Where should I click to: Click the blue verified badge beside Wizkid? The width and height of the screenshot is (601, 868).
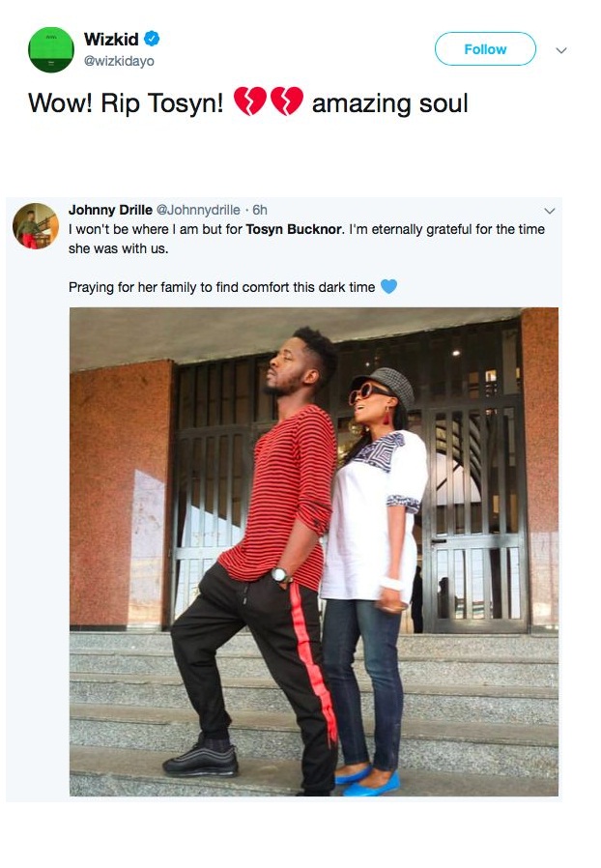click(153, 40)
